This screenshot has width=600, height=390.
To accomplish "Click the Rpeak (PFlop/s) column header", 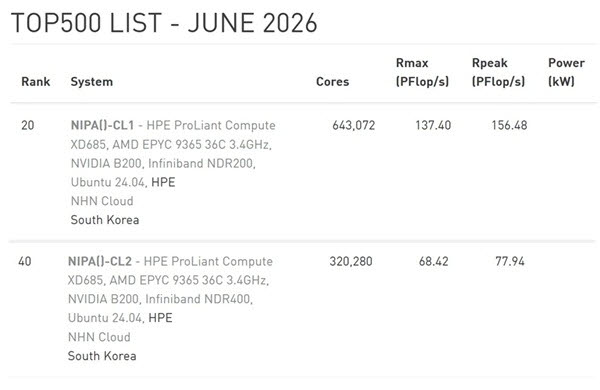I will (498, 72).
